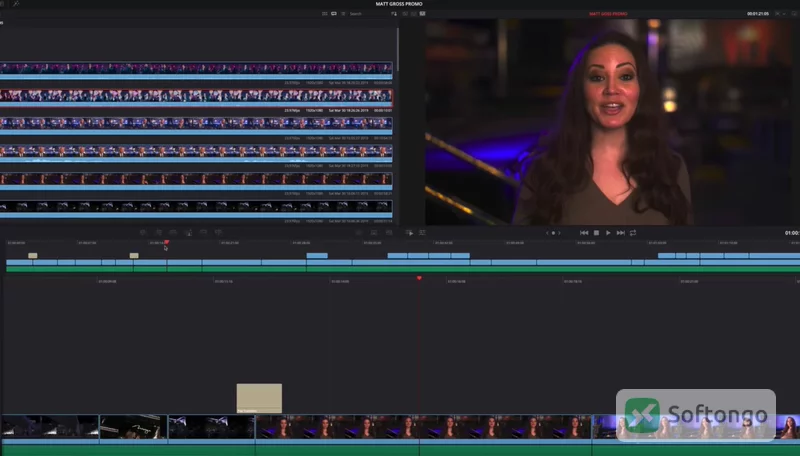The image size is (800, 456).
Task: Click the green audio track in upper timeline
Action: 403,269
